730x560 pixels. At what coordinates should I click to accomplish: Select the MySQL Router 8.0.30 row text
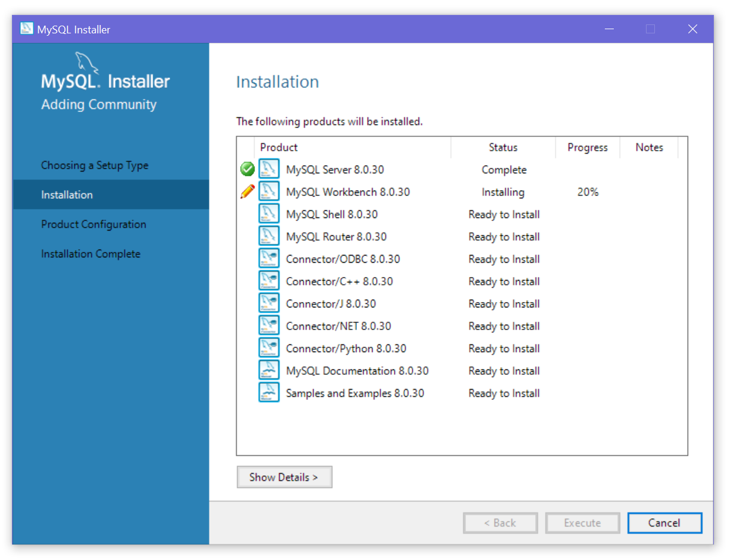[x=336, y=237]
